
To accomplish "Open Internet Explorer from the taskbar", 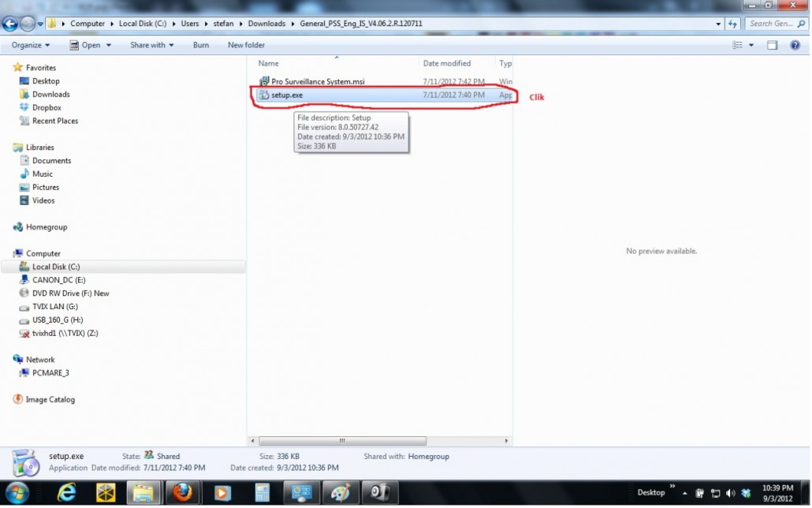I will point(67,493).
